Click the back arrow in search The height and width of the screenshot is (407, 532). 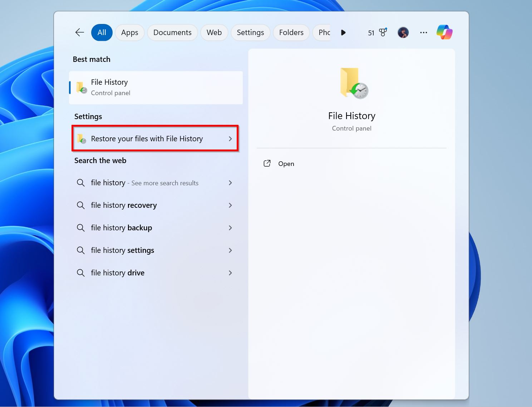79,32
